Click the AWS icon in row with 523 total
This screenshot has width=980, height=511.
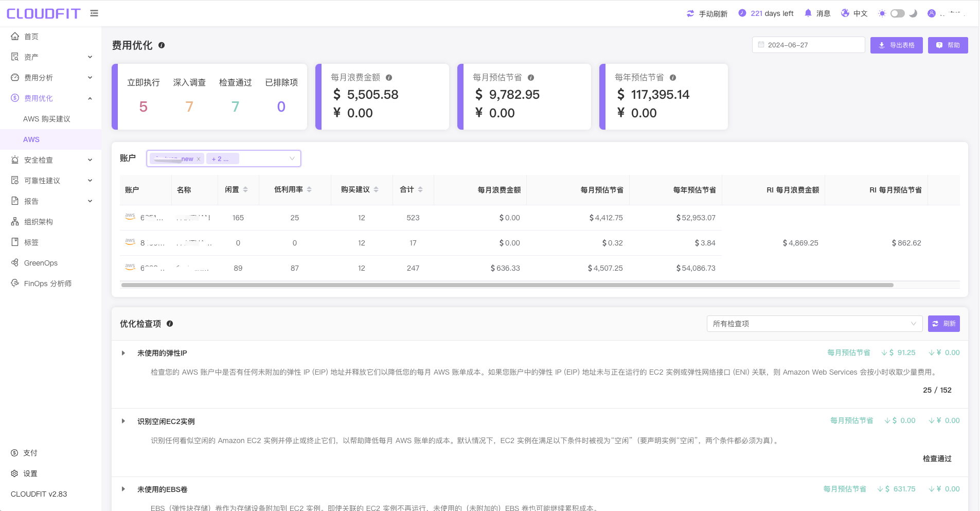[130, 217]
